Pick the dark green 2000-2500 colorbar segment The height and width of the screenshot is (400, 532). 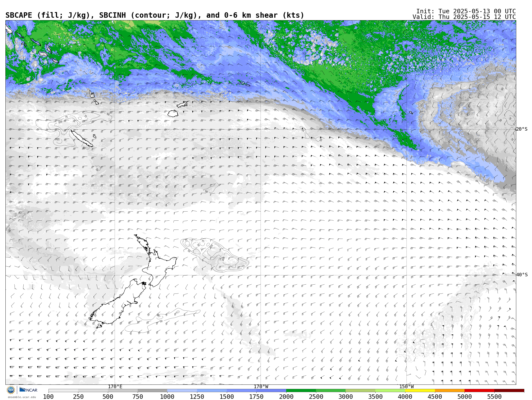click(x=301, y=390)
